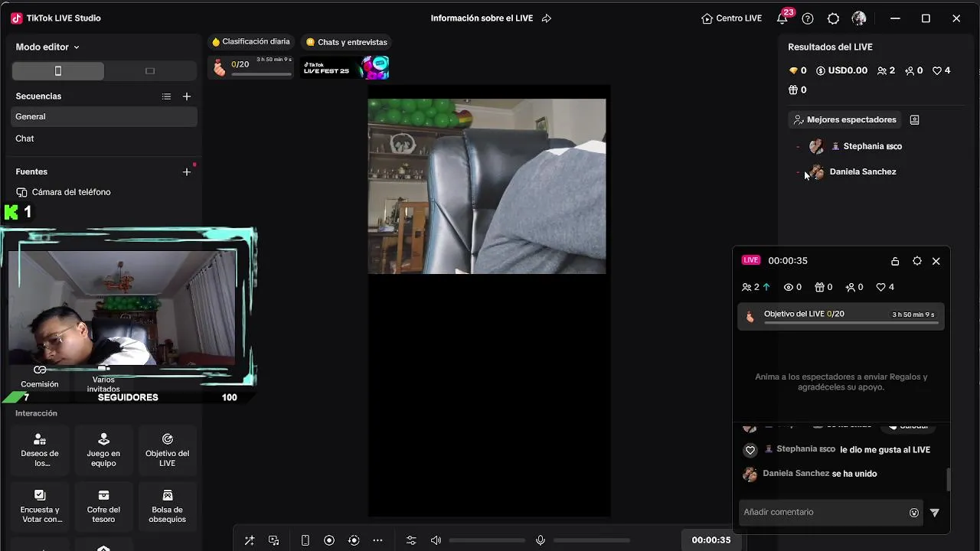Click Daniela Sanchez in the chat feed

coord(796,474)
